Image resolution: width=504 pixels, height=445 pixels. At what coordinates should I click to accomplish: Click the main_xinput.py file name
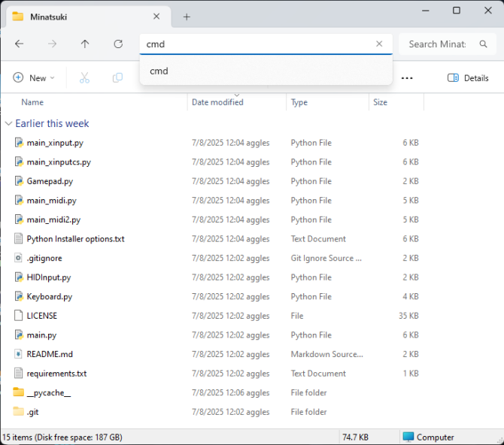click(x=55, y=143)
